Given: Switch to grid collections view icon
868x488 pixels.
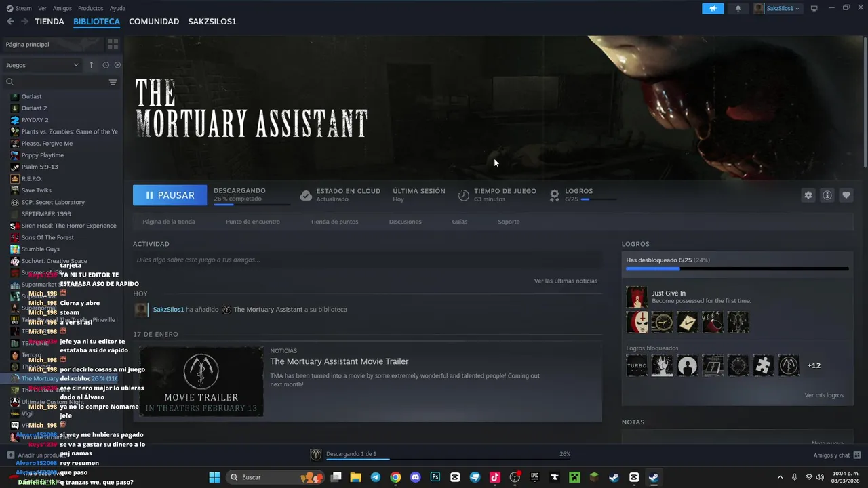Looking at the screenshot, I should pyautogui.click(x=113, y=44).
